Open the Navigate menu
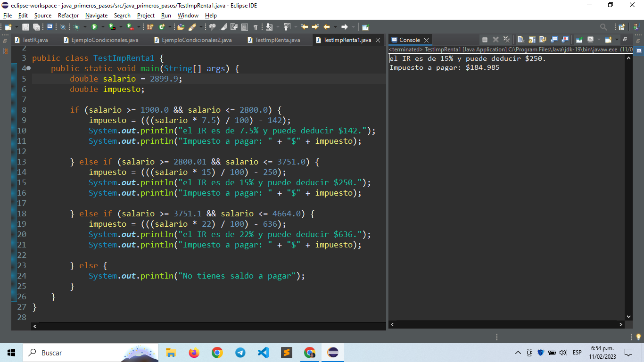644x362 pixels. (96, 16)
